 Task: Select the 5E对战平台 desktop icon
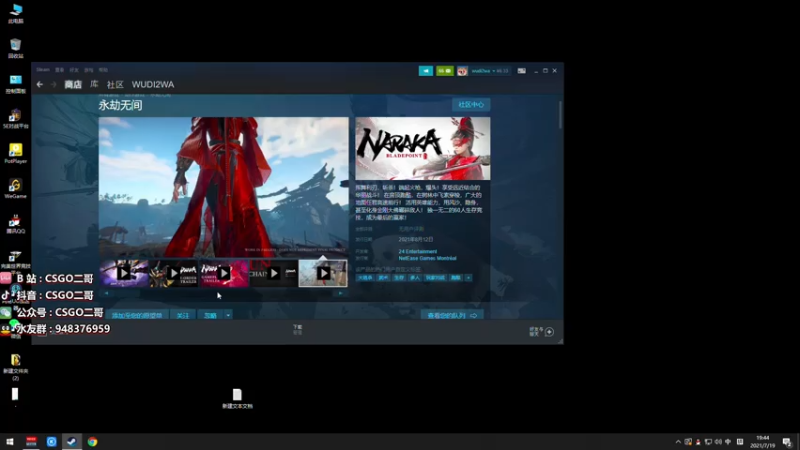15,119
